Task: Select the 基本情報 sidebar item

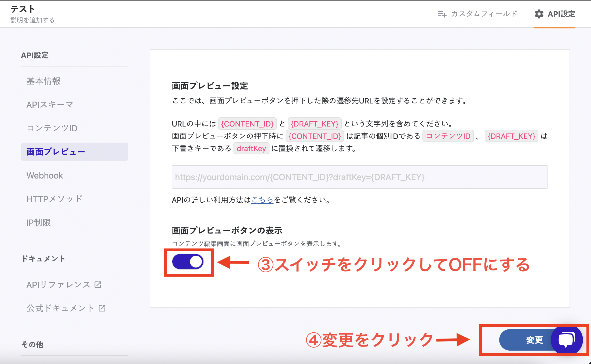Action: pyautogui.click(x=43, y=81)
